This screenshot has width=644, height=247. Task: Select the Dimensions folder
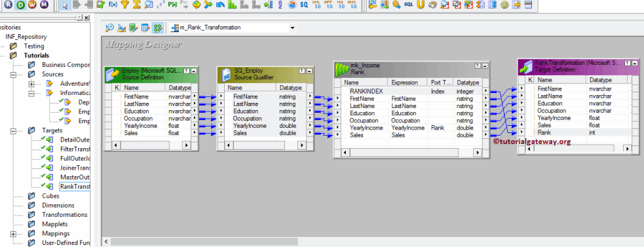[58, 206]
